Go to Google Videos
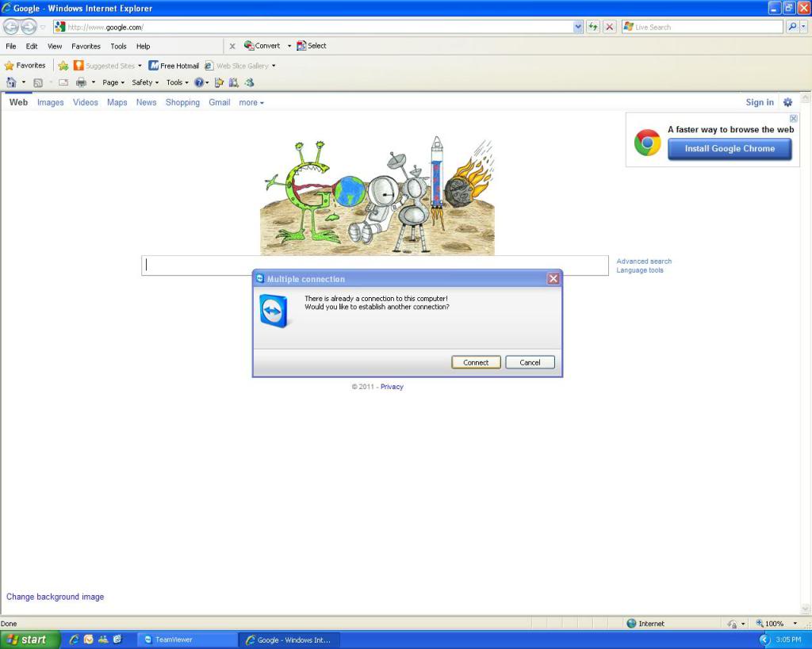The image size is (812, 649). 86,102
